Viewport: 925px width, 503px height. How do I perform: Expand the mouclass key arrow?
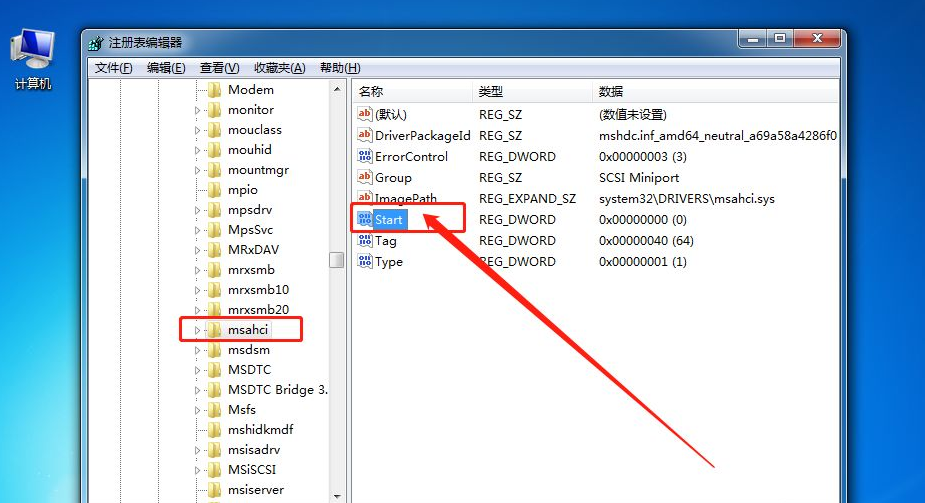coord(198,130)
